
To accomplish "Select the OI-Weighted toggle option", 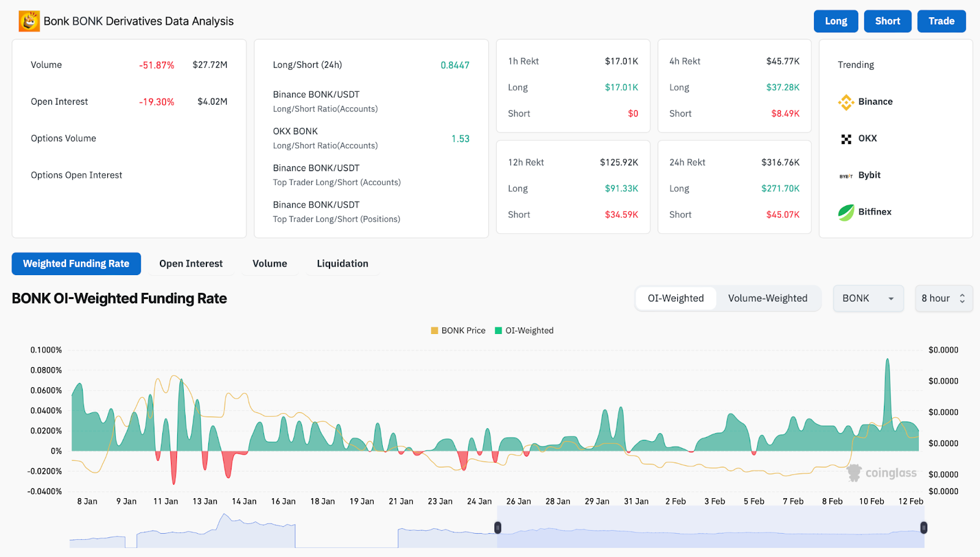I will click(676, 298).
